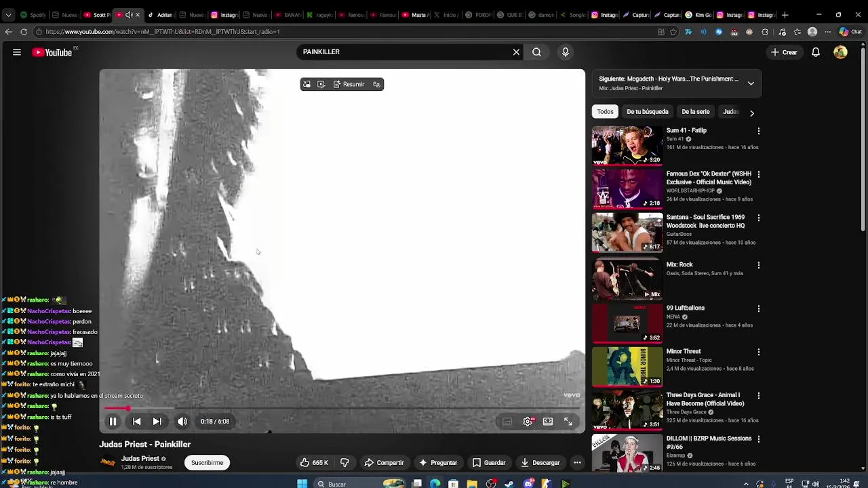Open a new browser tab
868x488 pixels.
[785, 15]
